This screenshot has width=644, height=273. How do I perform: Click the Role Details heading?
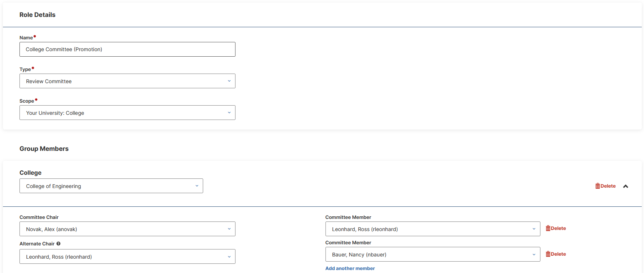[37, 15]
